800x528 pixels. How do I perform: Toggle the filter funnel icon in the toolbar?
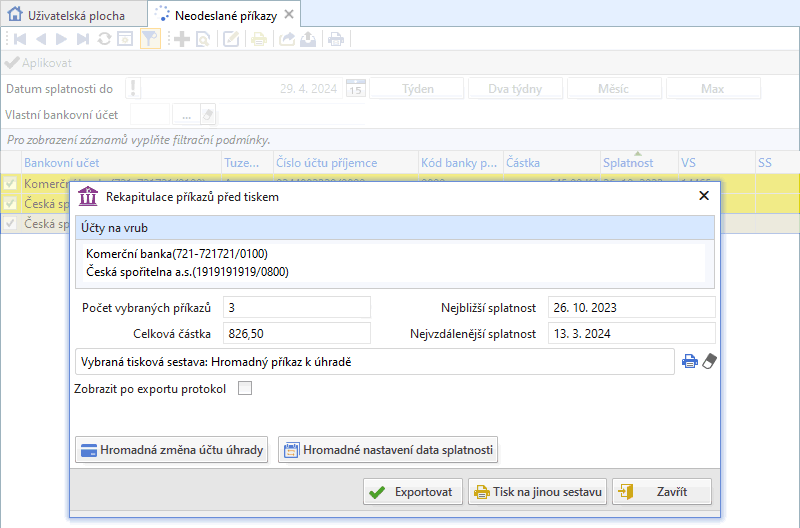tap(150, 39)
